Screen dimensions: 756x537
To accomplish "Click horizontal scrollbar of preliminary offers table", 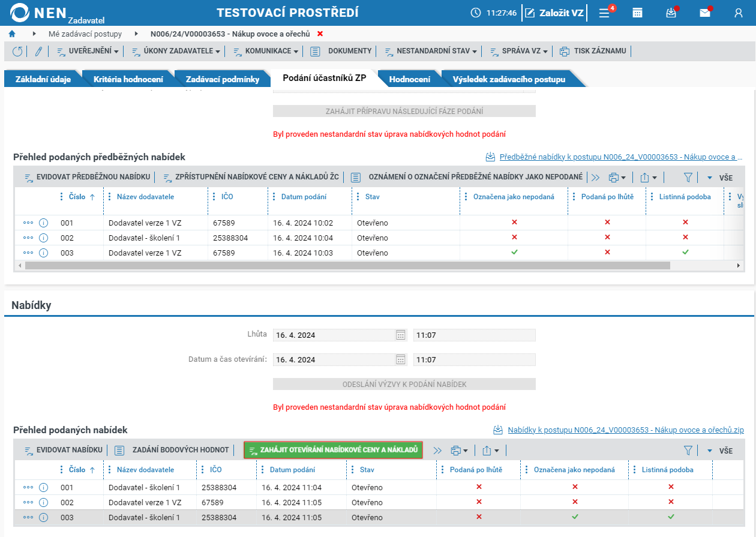I will click(347, 265).
